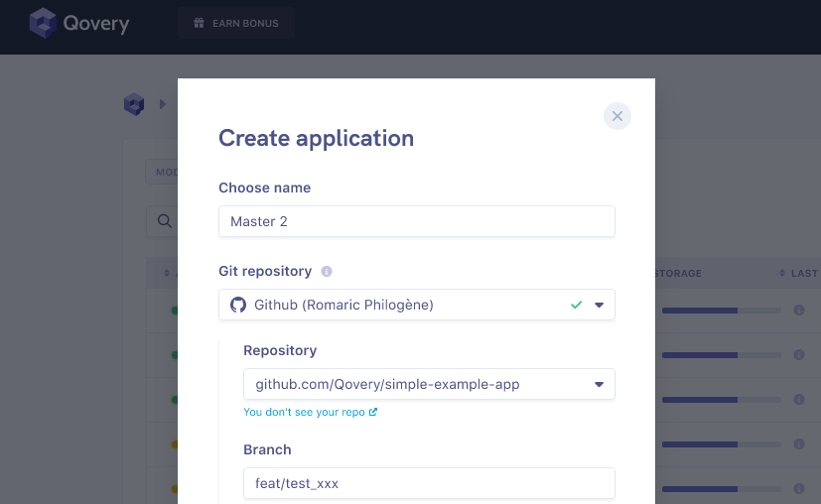Click into the Branch field showing feat/test_xxx
The image size is (821, 504).
coord(428,483)
